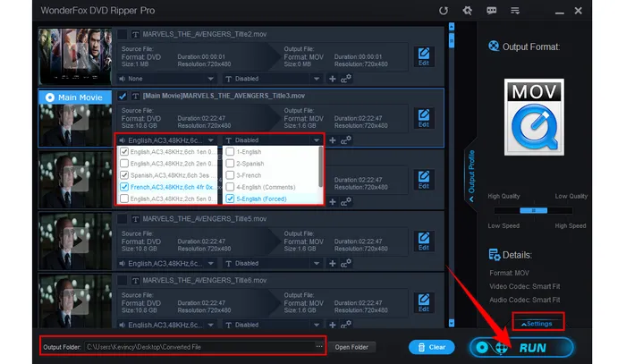Image resolution: width=626 pixels, height=364 pixels.
Task: Add subtitle plus icon for Main Movie
Action: click(x=332, y=140)
